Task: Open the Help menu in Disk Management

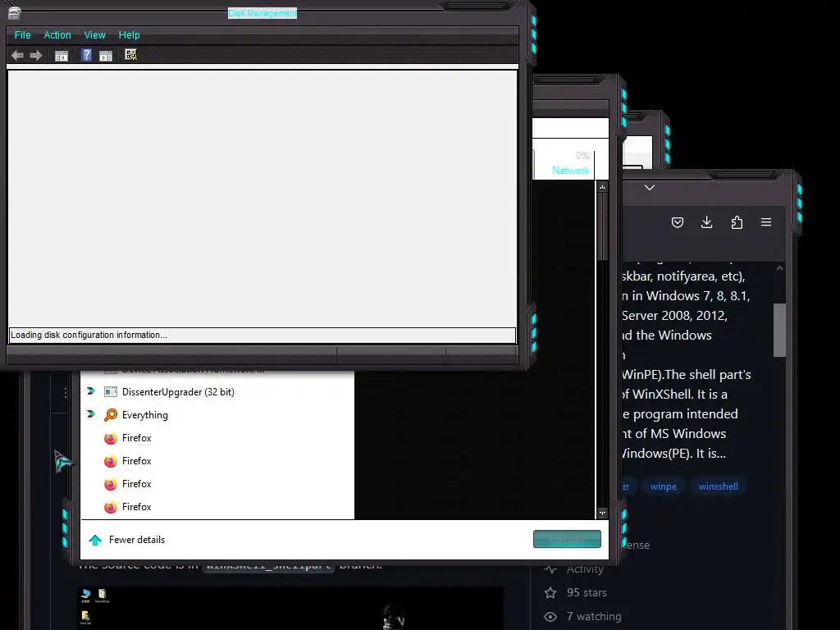Action: 129,34
